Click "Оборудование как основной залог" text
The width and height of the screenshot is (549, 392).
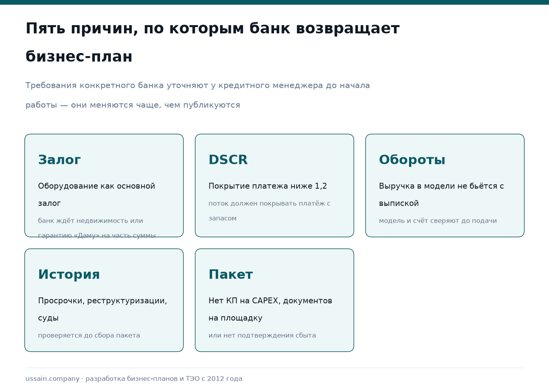[96, 194]
